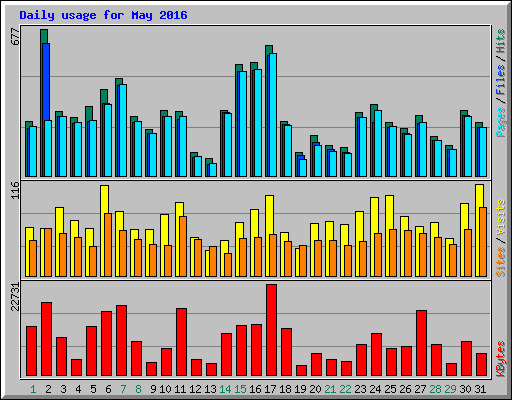
Task: Select the green day 8 x-axis label
Action: pos(138,389)
